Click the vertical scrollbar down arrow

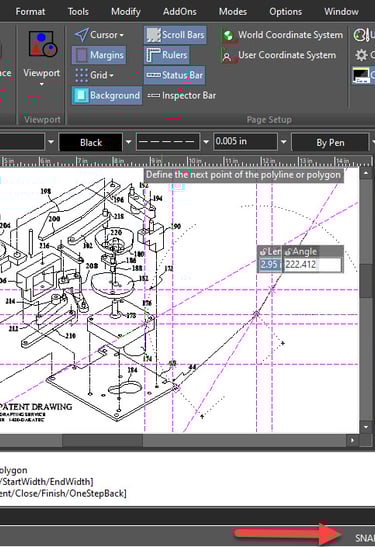(366, 427)
